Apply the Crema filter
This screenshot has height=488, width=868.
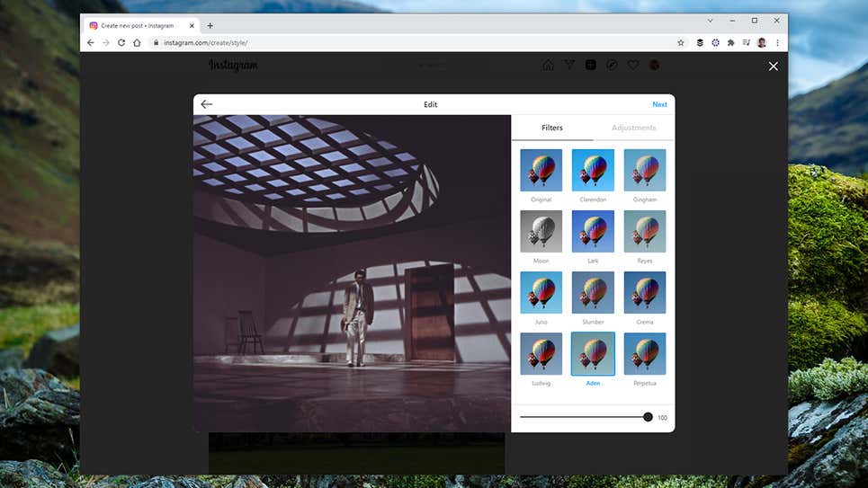(x=645, y=292)
